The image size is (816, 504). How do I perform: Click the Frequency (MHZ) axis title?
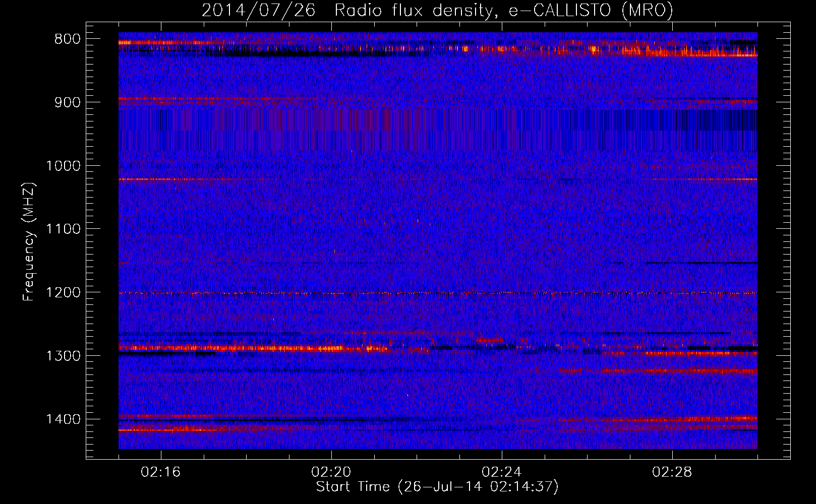[x=29, y=242]
